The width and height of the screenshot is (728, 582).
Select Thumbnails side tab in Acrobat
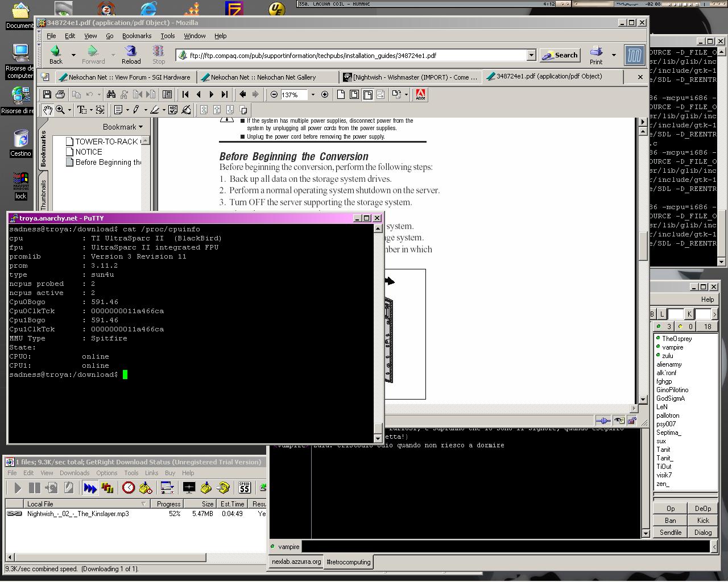pyautogui.click(x=43, y=194)
